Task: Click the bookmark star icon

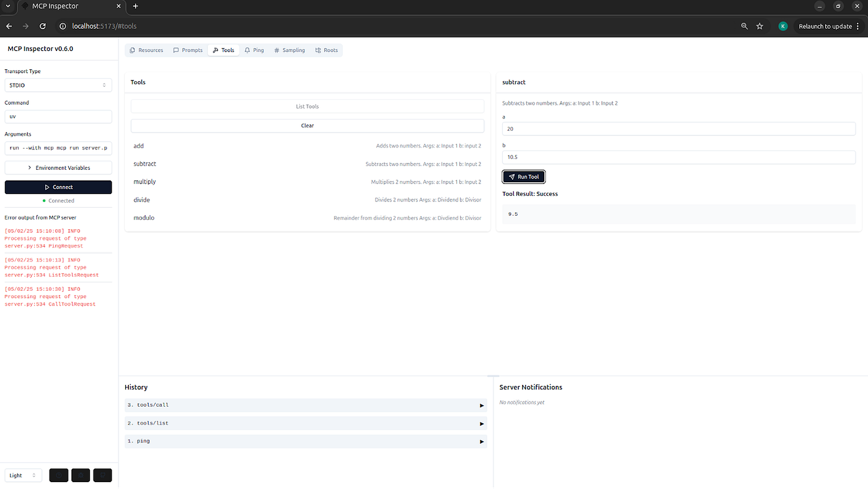Action: coord(760,26)
